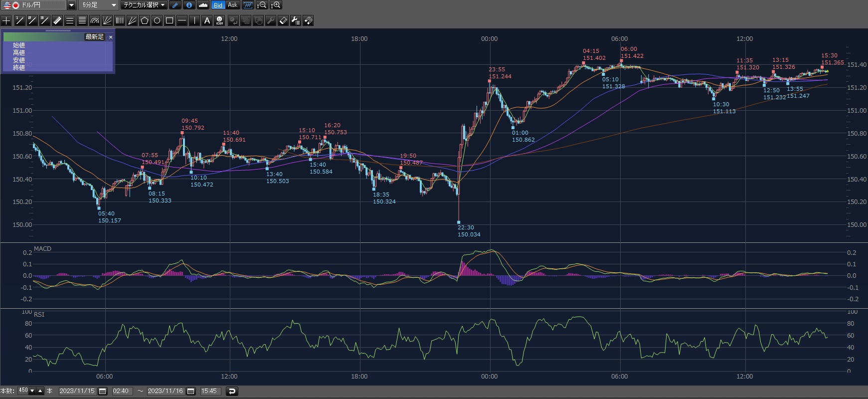This screenshot has width=868, height=399.
Task: Choose the pentagon shape drawing tool
Action: click(145, 20)
